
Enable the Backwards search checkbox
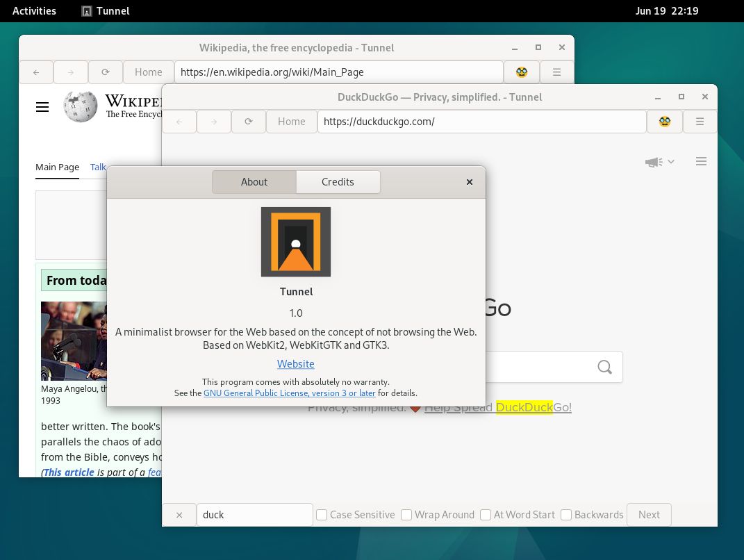[x=566, y=514]
